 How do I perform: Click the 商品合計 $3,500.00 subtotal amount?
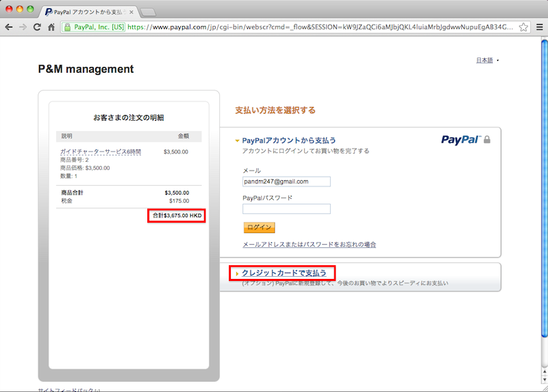coord(177,193)
